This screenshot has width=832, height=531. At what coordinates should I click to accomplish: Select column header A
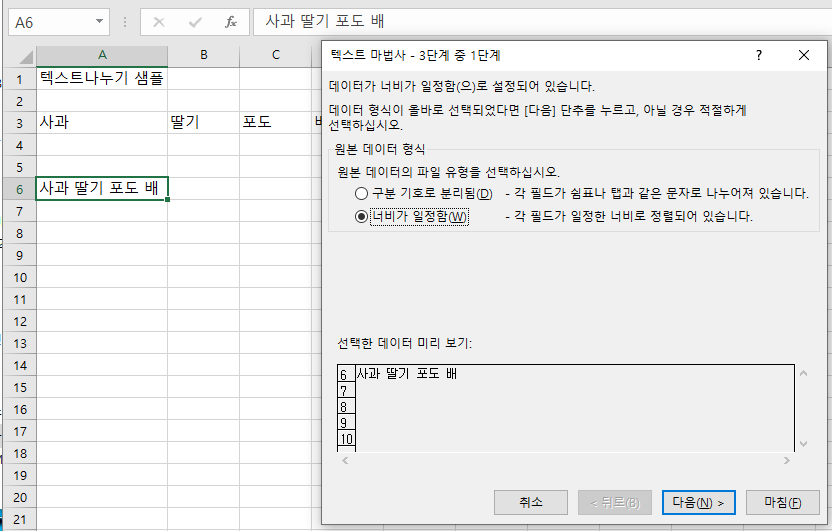tap(102, 55)
